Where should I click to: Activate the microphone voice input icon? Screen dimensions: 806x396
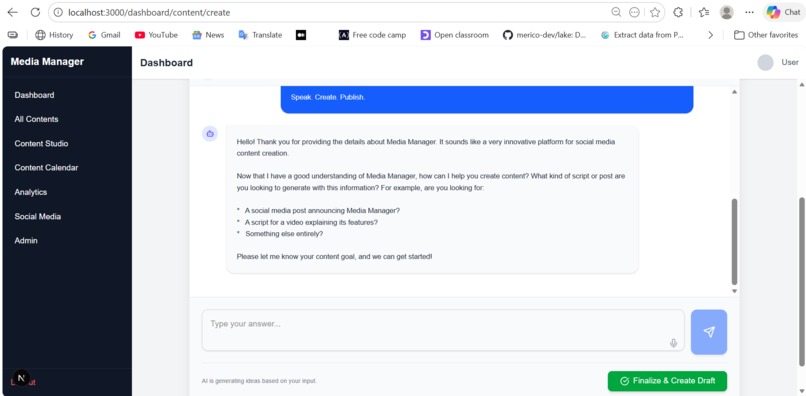(x=673, y=343)
